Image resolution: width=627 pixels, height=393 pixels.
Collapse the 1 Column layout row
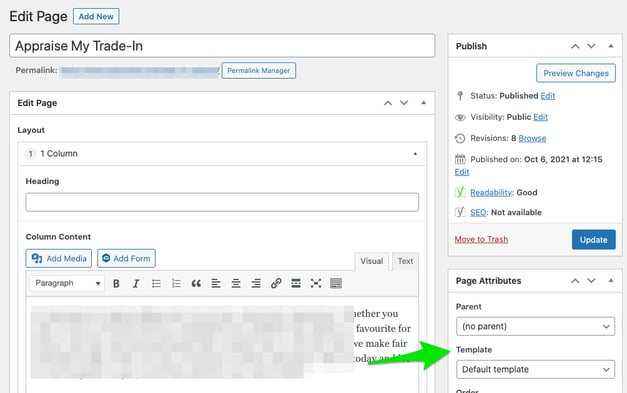[415, 154]
